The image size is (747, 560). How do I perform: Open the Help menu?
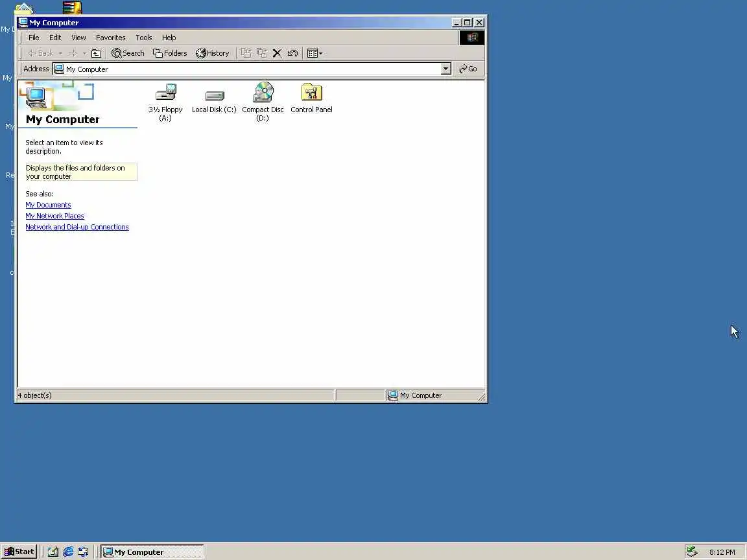169,38
